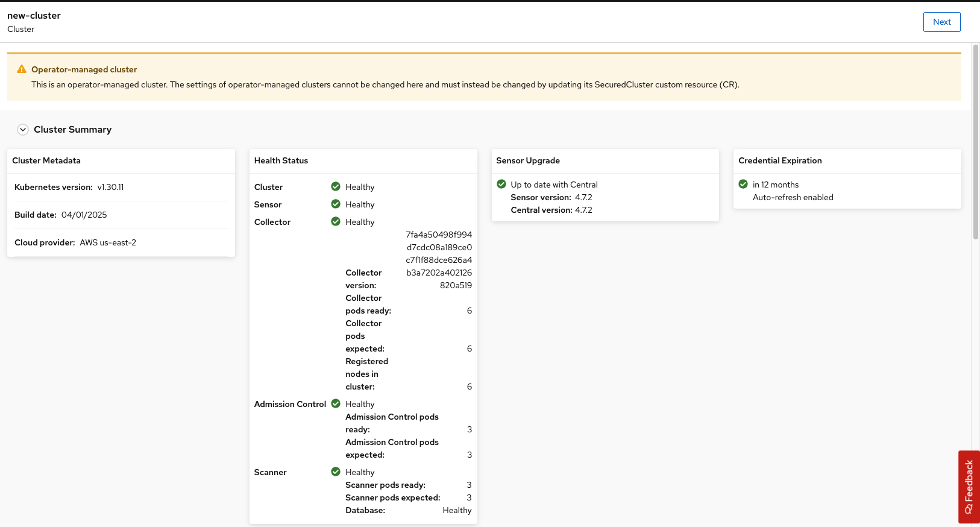
Task: Click the Sensor version 4.7.2 value
Action: [583, 197]
